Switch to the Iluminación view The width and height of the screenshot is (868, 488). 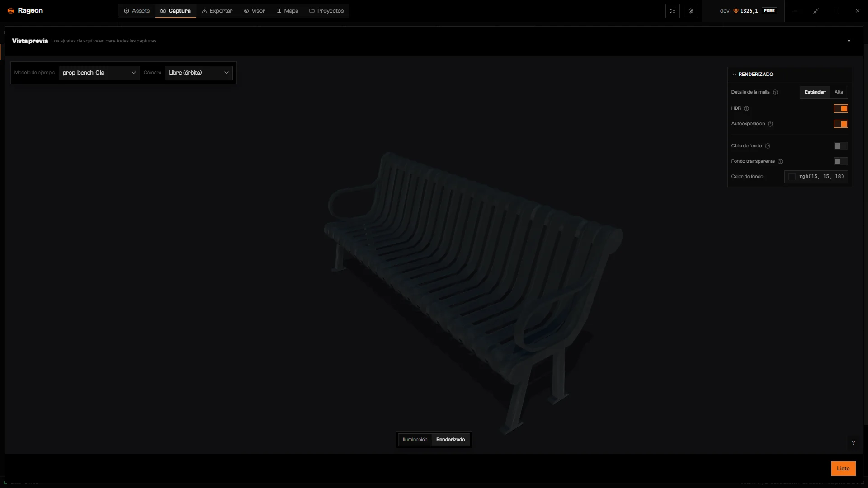coord(415,440)
